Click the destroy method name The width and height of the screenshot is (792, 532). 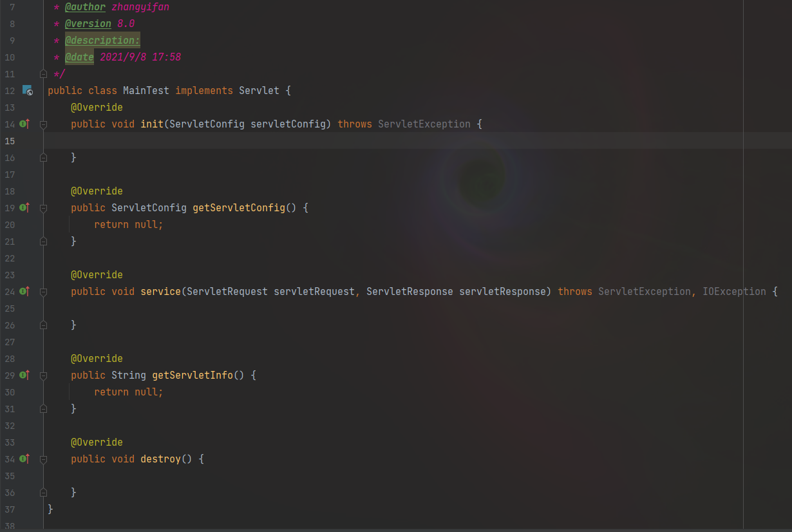pos(161,459)
